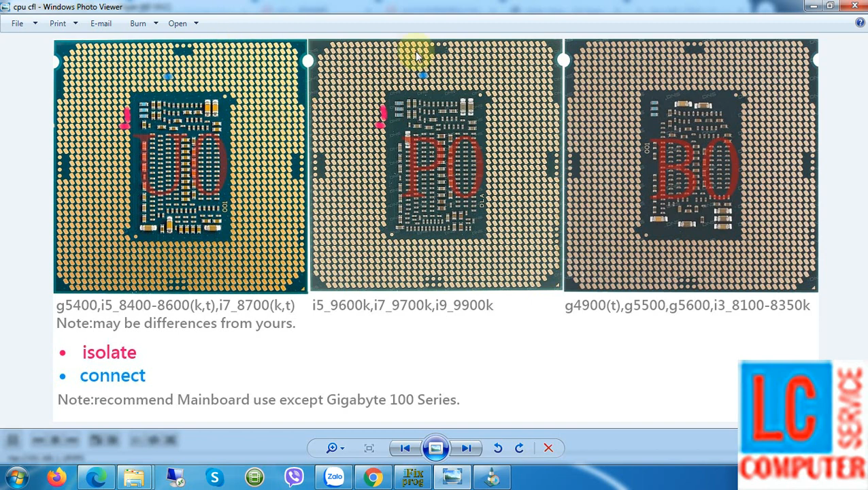Open Viber from the taskbar
868x490 pixels.
click(x=294, y=477)
